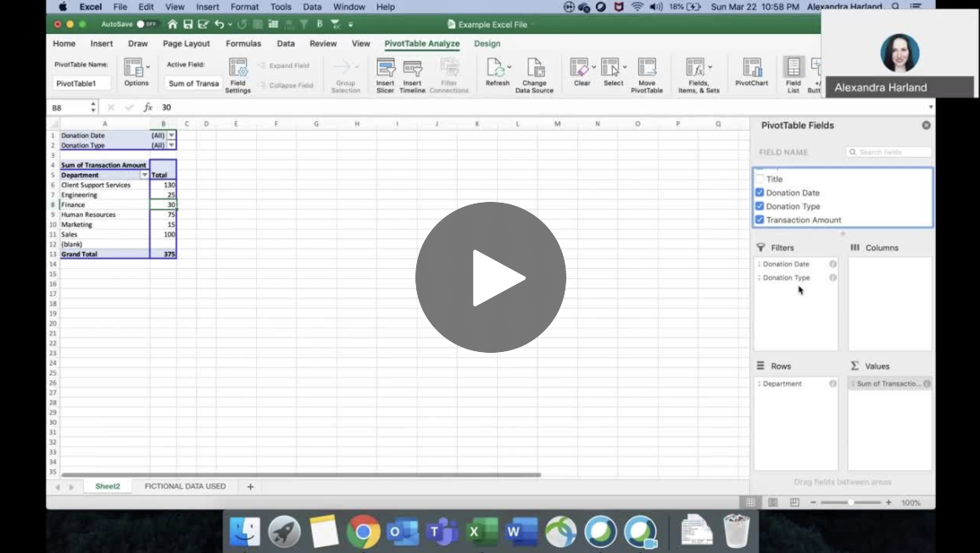The image size is (980, 553).
Task: Play the video with center button
Action: pyautogui.click(x=490, y=277)
